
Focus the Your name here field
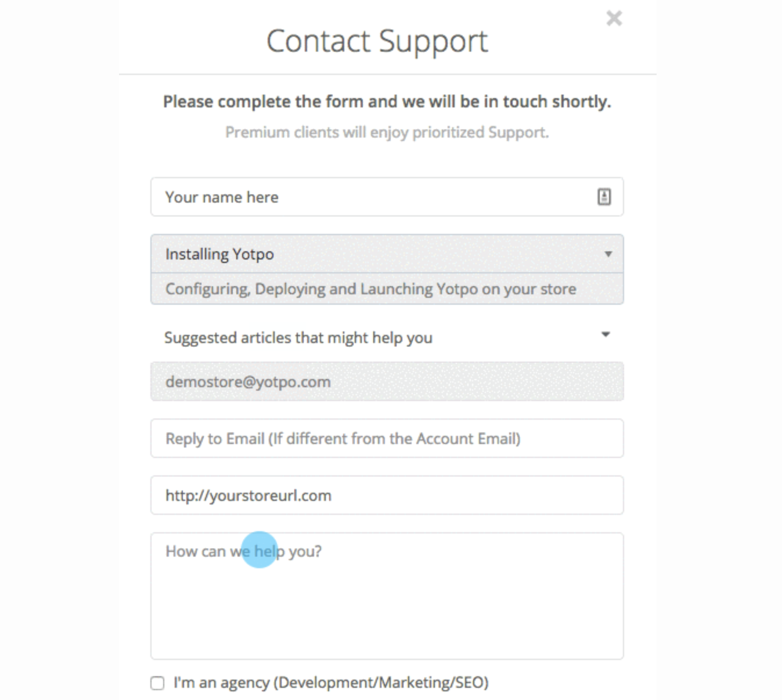coord(372,197)
